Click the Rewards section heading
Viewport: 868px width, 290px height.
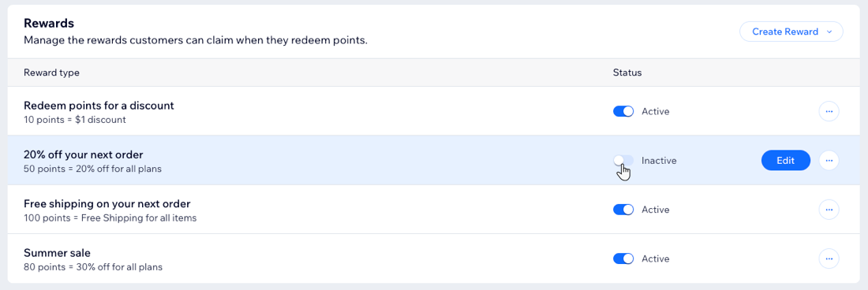tap(49, 23)
